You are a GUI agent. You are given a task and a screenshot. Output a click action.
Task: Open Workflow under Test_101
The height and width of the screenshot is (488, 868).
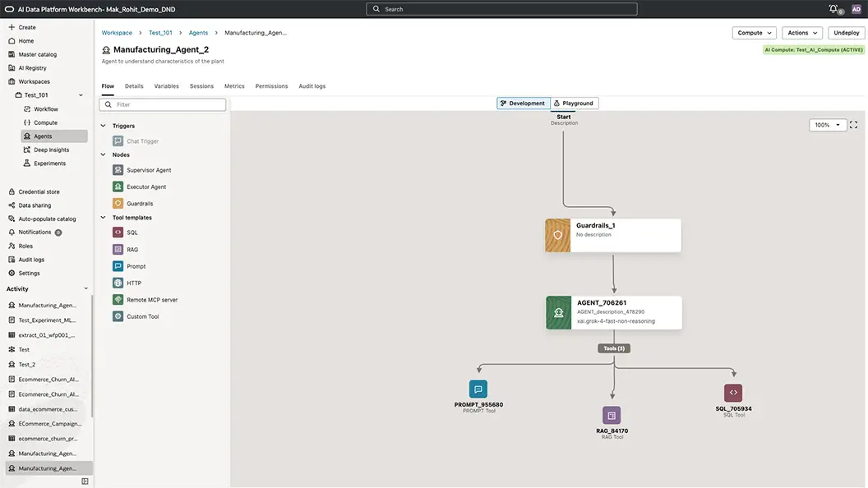click(x=45, y=109)
